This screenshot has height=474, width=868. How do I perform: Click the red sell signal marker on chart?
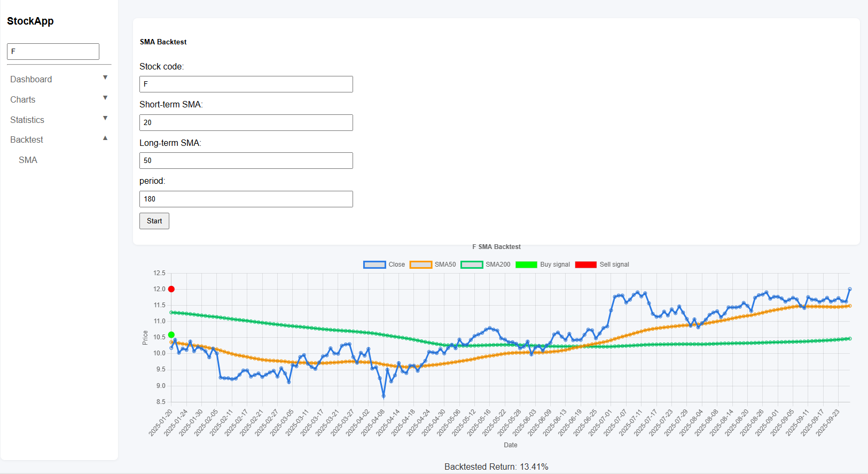point(171,289)
